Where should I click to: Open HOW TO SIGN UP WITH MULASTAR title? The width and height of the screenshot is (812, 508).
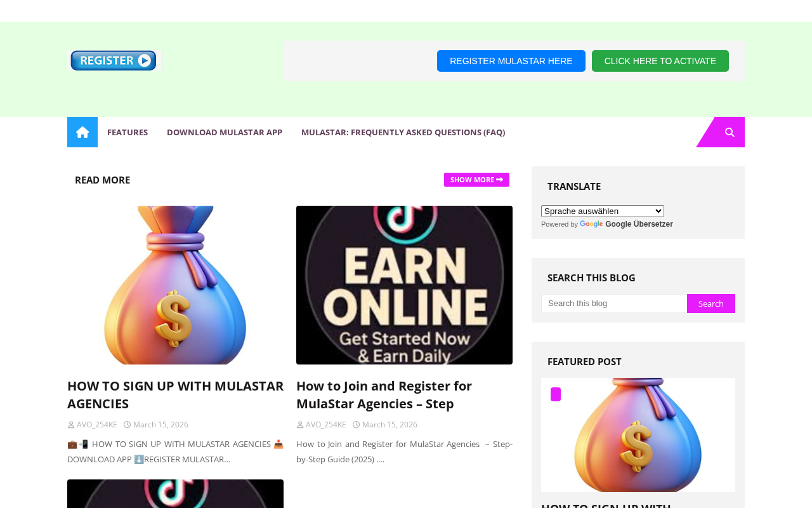tap(175, 394)
